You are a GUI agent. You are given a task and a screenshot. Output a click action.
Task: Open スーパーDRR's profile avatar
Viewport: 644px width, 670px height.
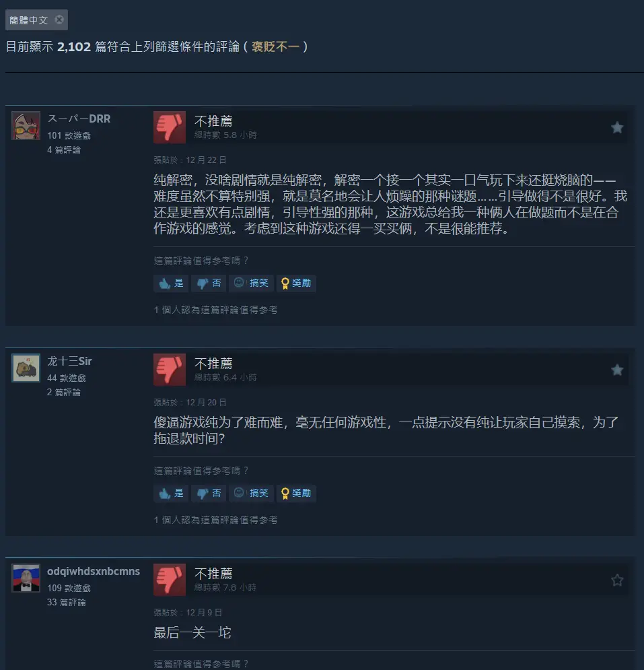(26, 126)
